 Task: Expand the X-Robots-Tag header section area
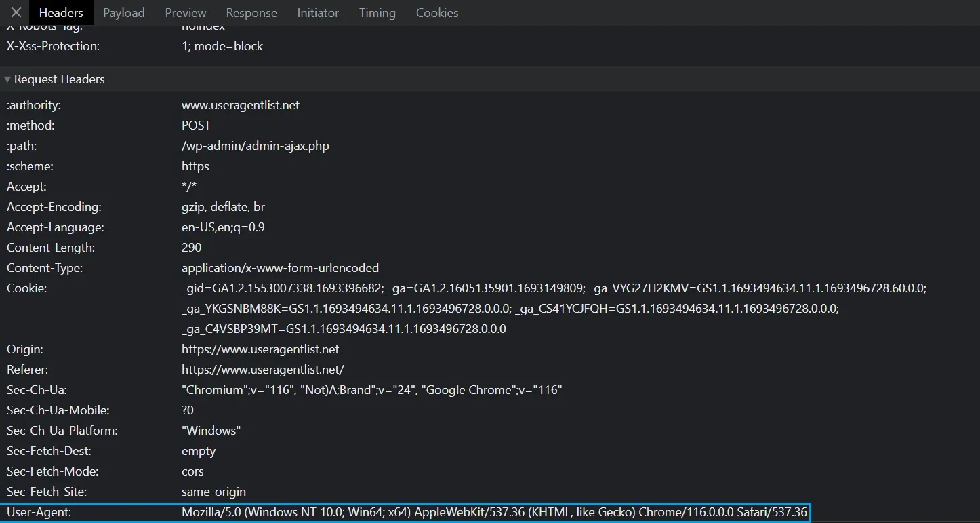pos(44,25)
